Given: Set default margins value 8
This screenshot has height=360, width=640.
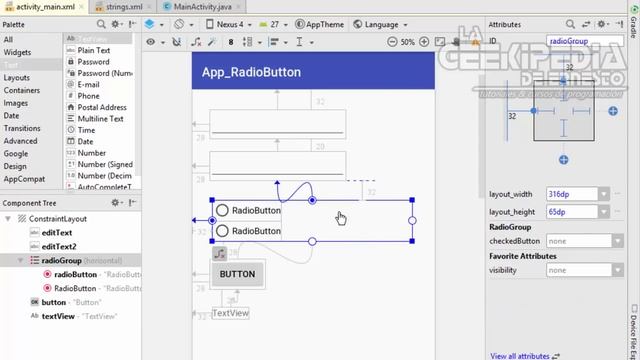Looking at the screenshot, I should [231, 42].
